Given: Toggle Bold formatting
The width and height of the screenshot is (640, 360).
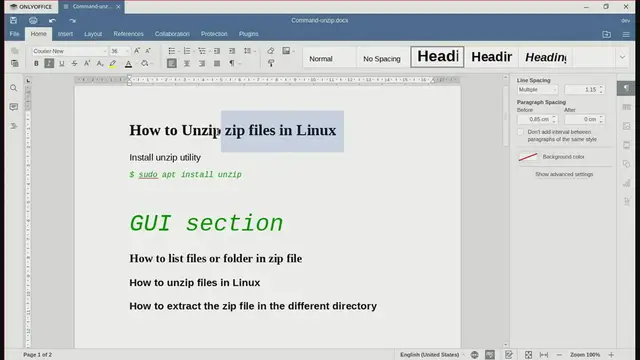Looking at the screenshot, I should [x=36, y=63].
